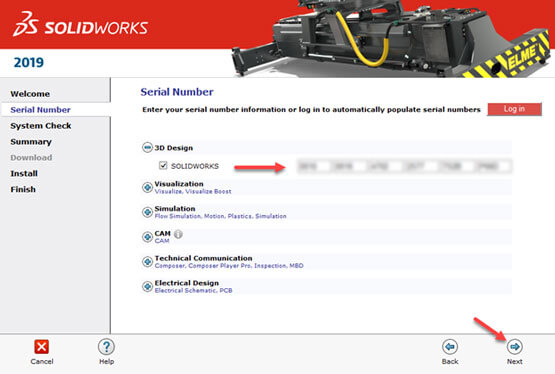
Task: Click the first serial number field
Action: click(x=314, y=166)
